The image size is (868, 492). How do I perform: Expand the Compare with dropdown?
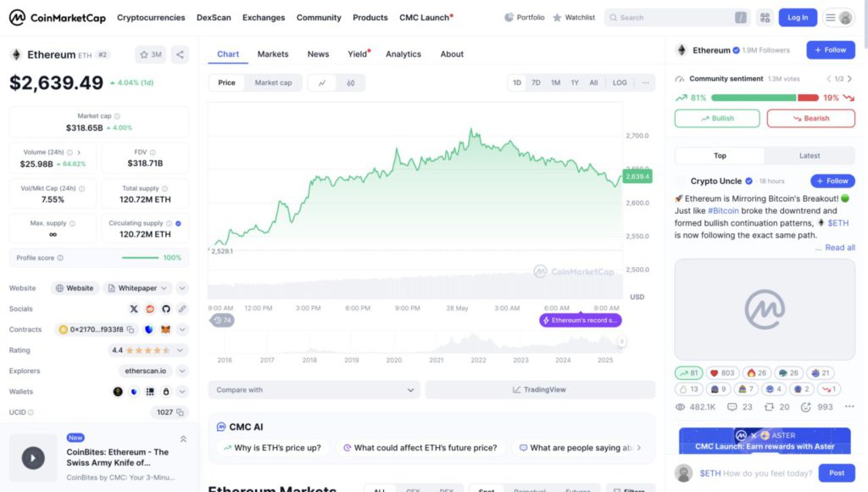314,390
